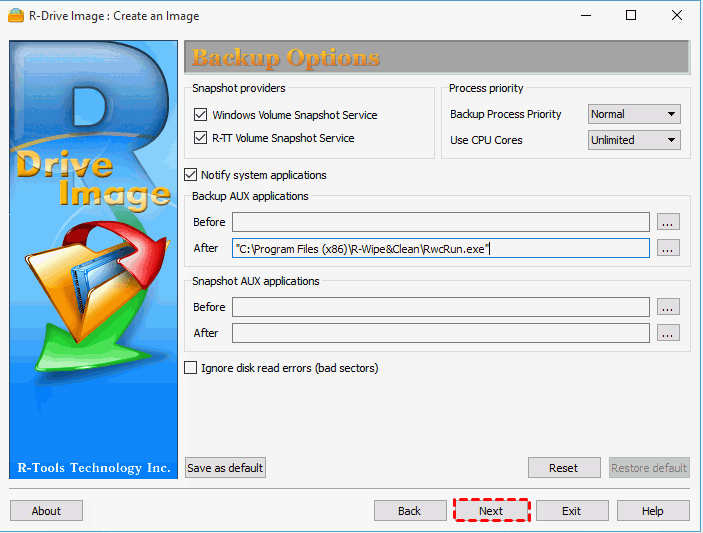Click Backup AUX Before input field
Viewport: 703px width, 533px height.
click(441, 222)
